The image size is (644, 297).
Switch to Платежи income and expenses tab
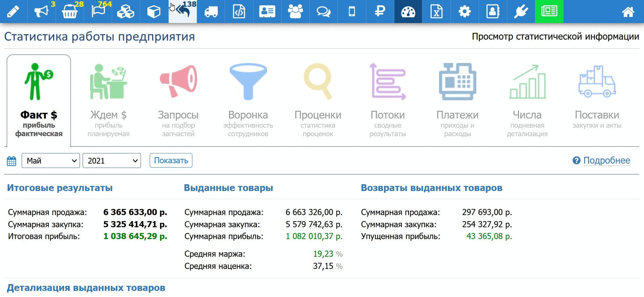pos(457,101)
